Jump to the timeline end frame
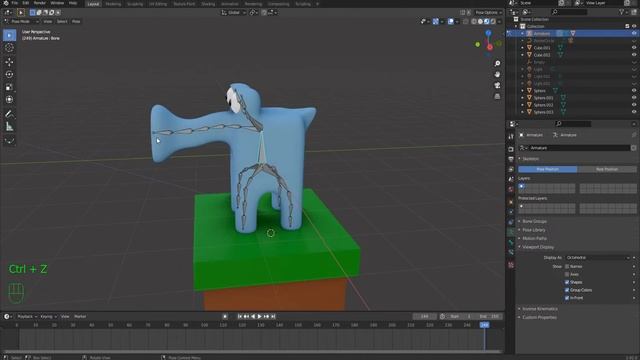The height and width of the screenshot is (360, 640). pyautogui.click(x=273, y=316)
